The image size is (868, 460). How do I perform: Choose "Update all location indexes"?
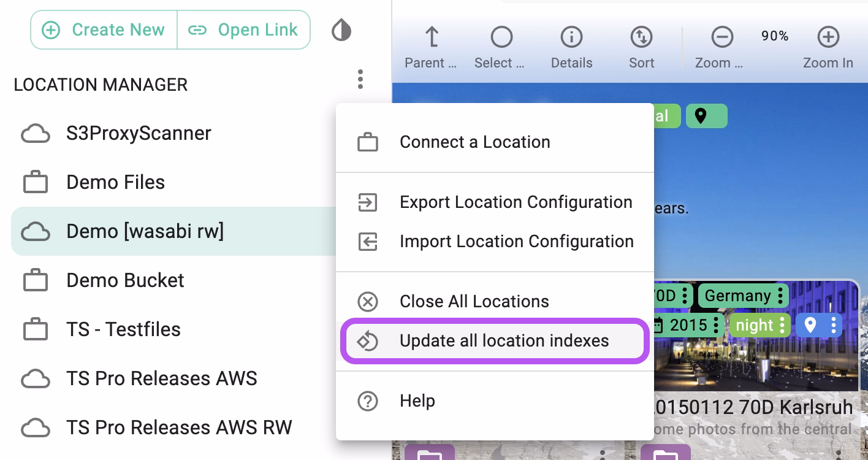pyautogui.click(x=504, y=340)
